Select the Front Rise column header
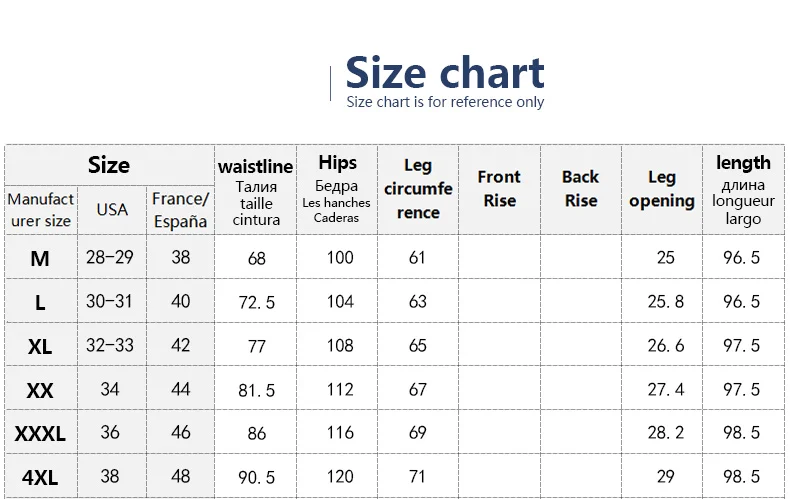The width and height of the screenshot is (790, 499). (499, 190)
